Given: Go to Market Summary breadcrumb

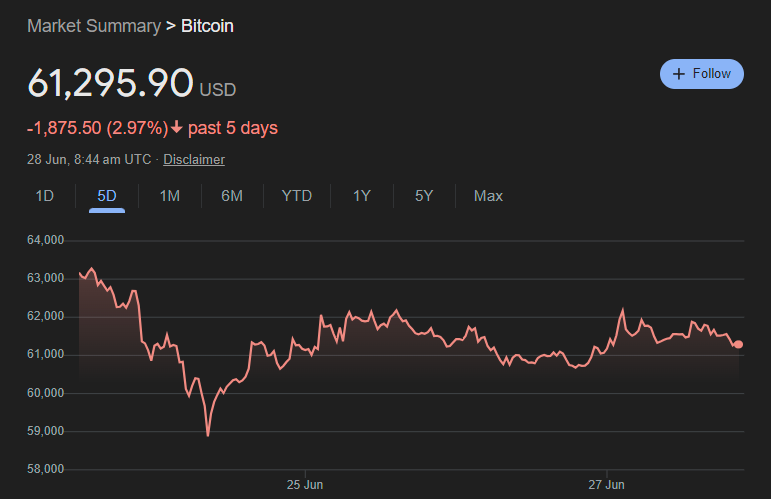Looking at the screenshot, I should pyautogui.click(x=93, y=26).
